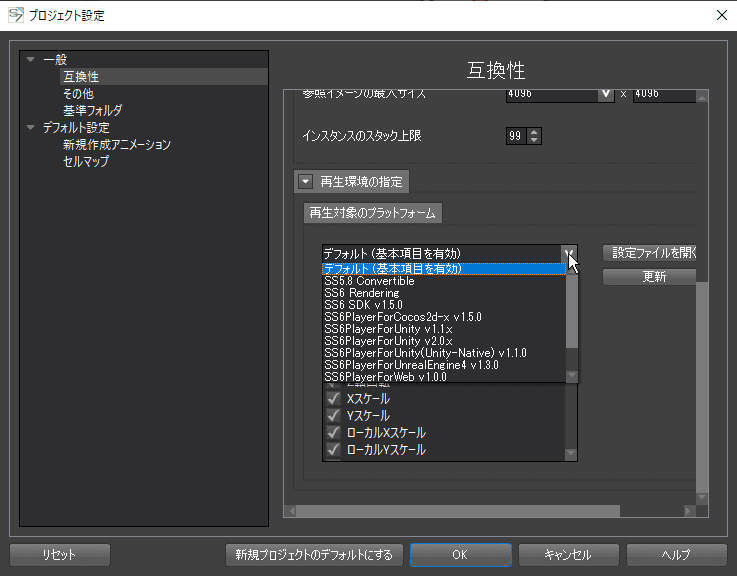
Task: Choose SS6 Rendering from the list
Action: click(444, 293)
